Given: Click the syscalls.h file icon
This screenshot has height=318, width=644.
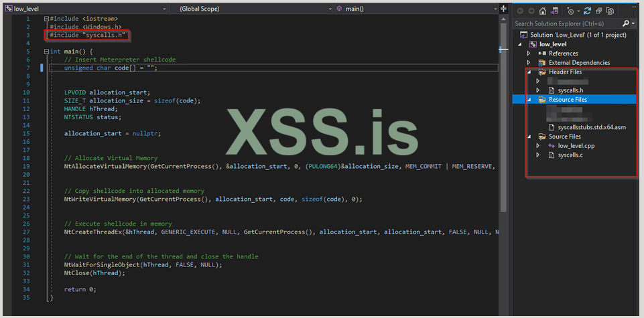Looking at the screenshot, I should pyautogui.click(x=552, y=90).
